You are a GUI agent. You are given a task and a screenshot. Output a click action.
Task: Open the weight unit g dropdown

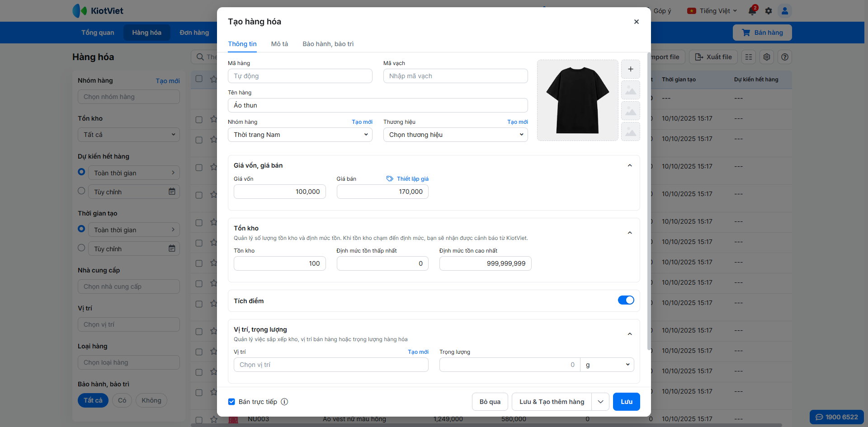coord(607,365)
